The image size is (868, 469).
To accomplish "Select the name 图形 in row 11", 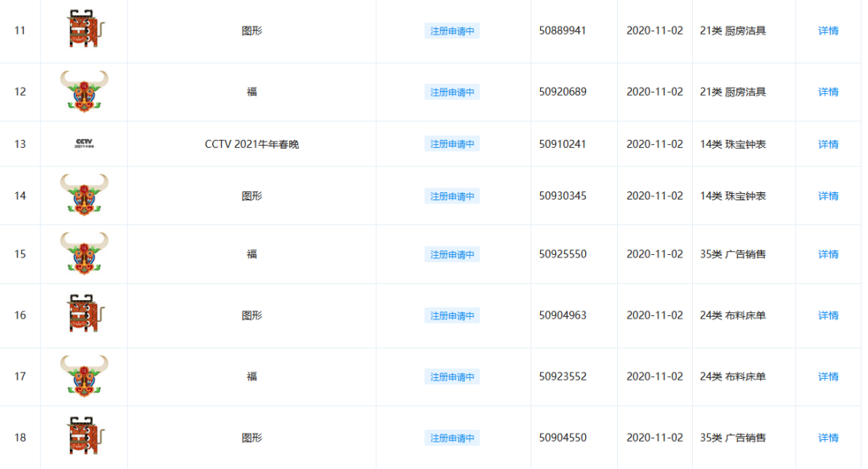I will tap(252, 31).
